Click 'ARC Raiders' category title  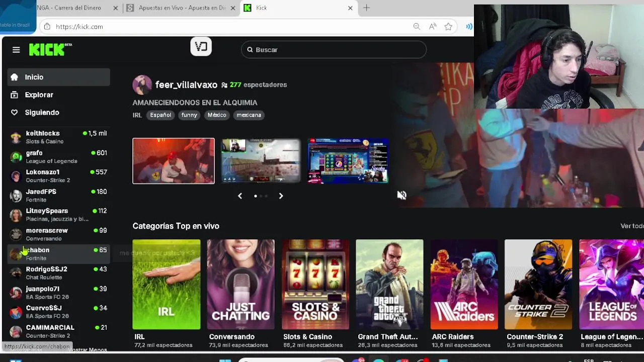(x=453, y=337)
